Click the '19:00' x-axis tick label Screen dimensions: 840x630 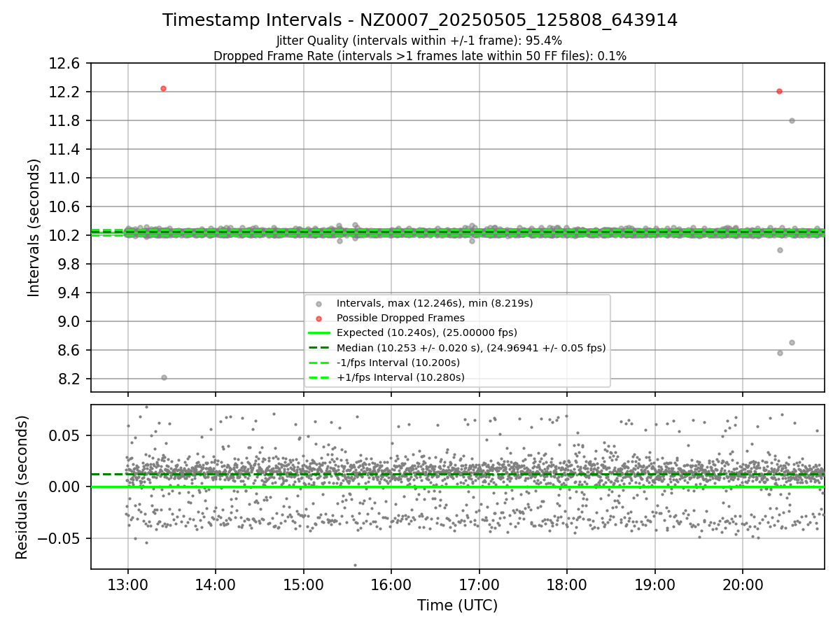click(x=654, y=584)
